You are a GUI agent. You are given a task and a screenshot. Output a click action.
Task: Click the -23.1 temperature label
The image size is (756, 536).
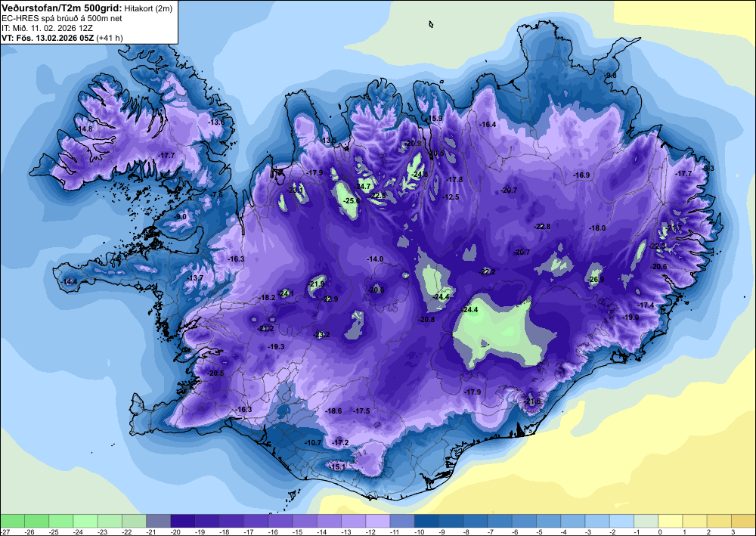pyautogui.click(x=296, y=191)
